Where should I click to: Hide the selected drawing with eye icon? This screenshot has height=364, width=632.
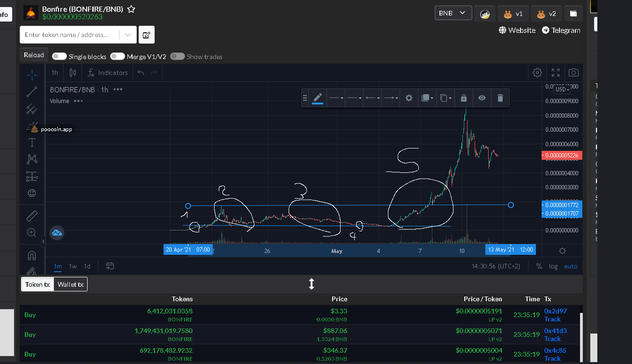click(x=482, y=98)
